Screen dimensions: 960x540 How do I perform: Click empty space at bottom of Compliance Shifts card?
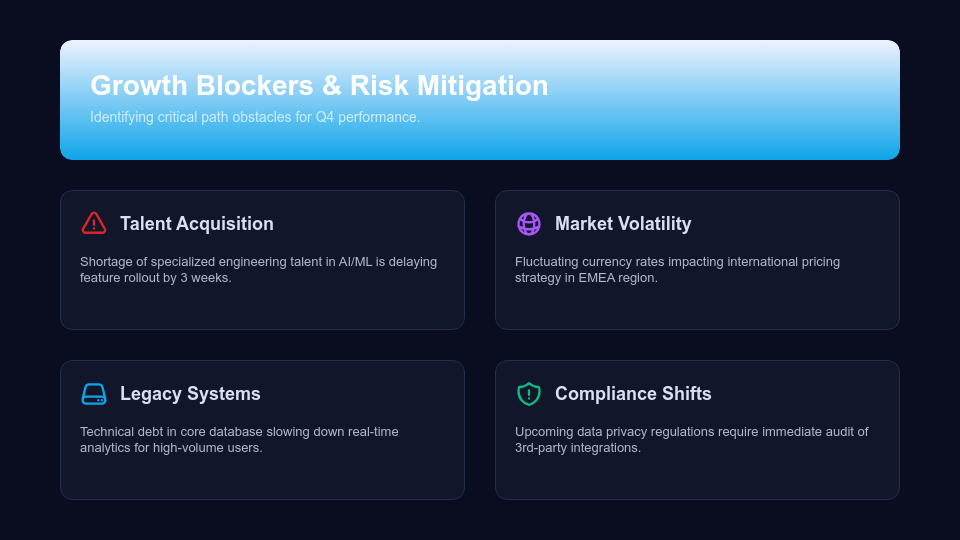[x=697, y=479]
